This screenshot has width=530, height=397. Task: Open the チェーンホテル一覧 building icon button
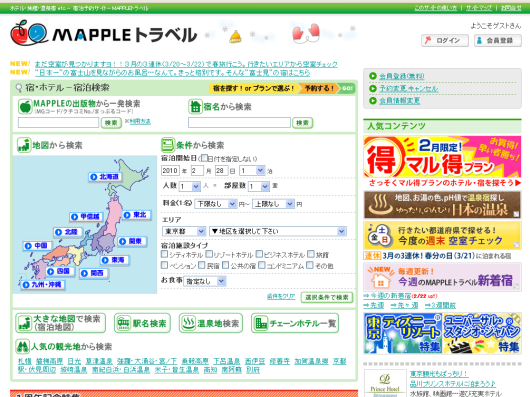pyautogui.click(x=295, y=323)
